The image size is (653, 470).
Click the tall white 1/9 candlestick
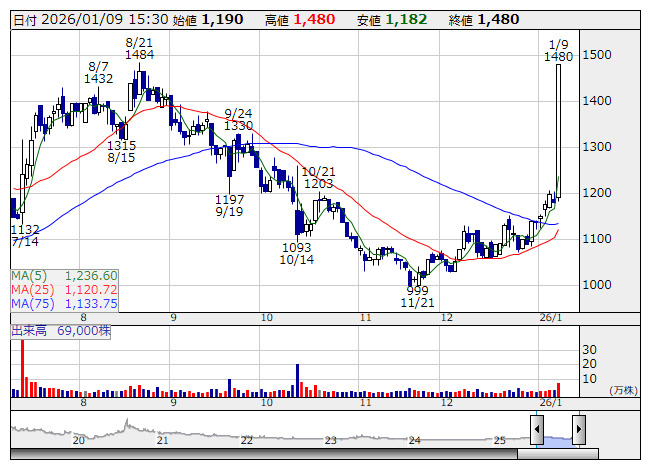click(x=558, y=131)
